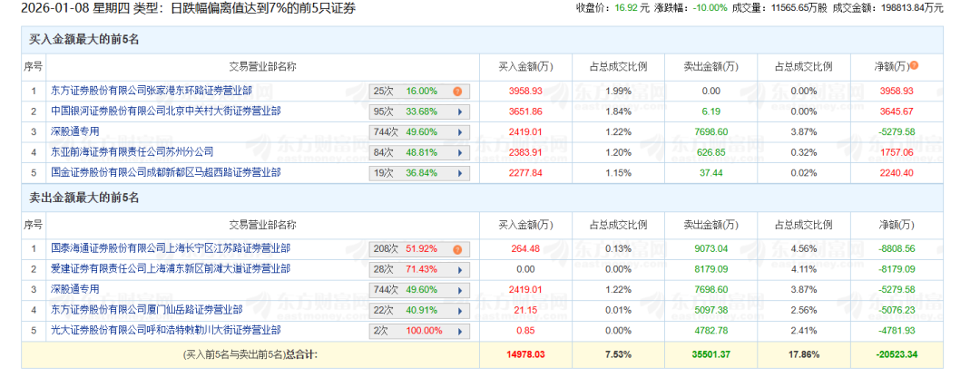980x387 pixels.
Task: Click the sell amount cell 9073.04
Action: click(x=710, y=248)
